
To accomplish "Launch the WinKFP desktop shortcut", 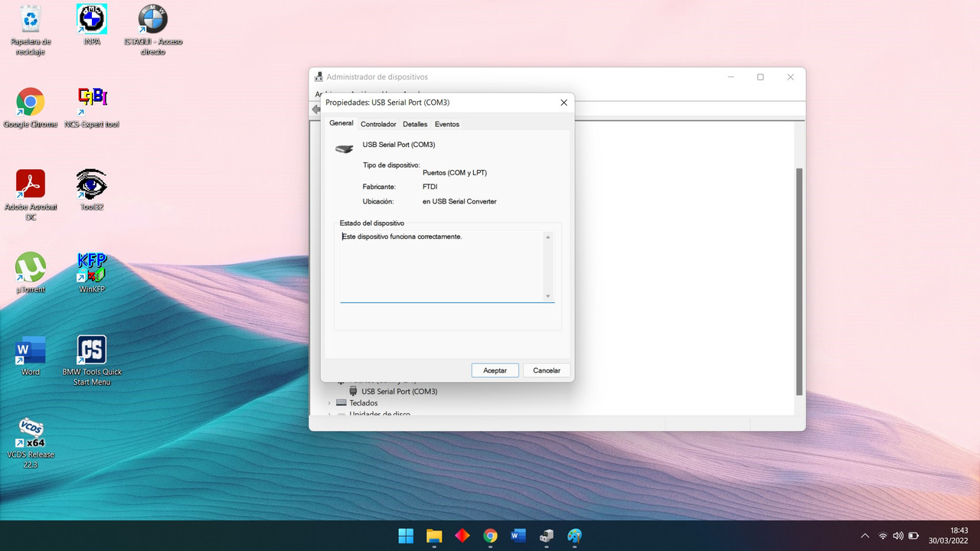I will pyautogui.click(x=92, y=272).
